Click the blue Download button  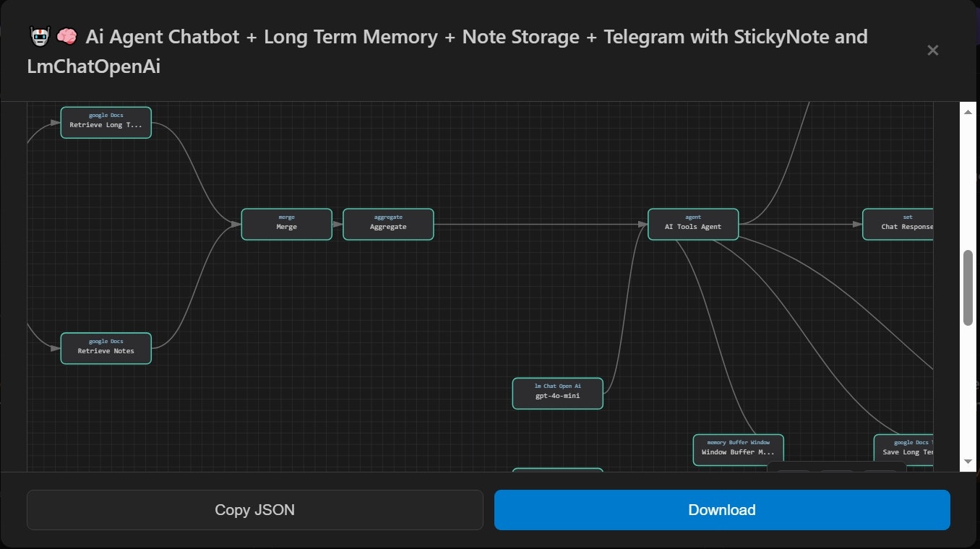pyautogui.click(x=721, y=509)
